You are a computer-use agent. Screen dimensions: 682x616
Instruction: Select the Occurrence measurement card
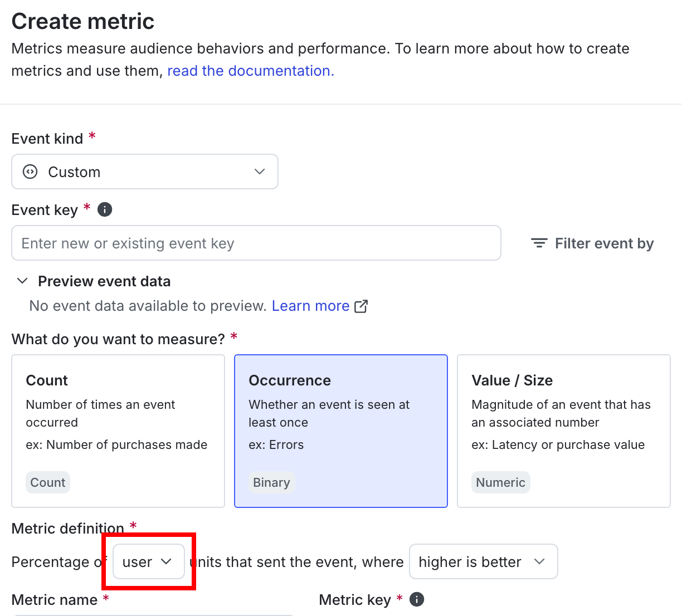pyautogui.click(x=340, y=431)
